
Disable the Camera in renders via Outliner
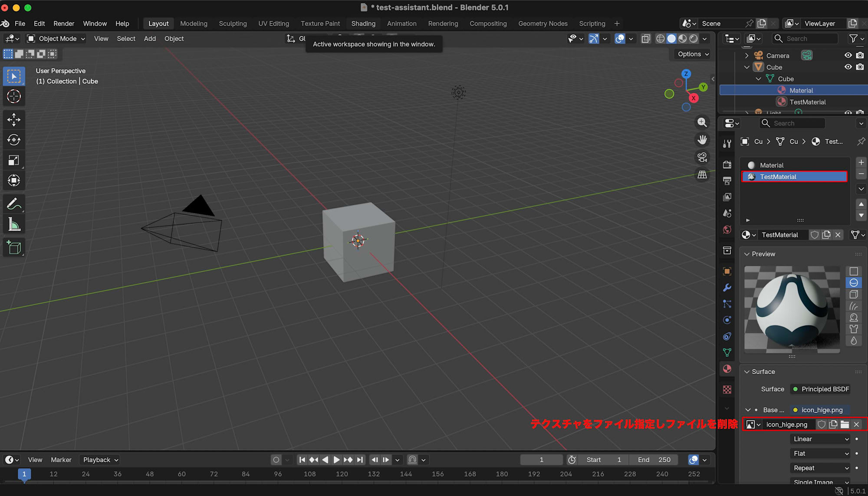(860, 55)
